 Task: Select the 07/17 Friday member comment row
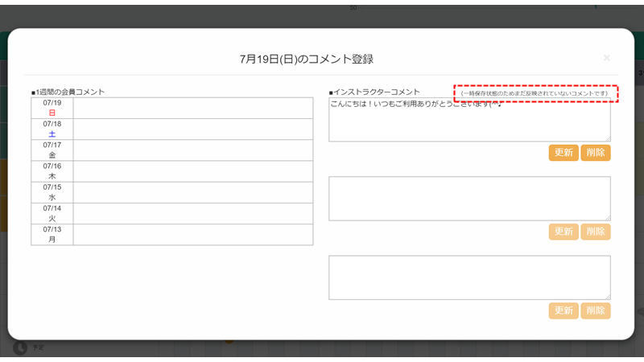[192, 150]
